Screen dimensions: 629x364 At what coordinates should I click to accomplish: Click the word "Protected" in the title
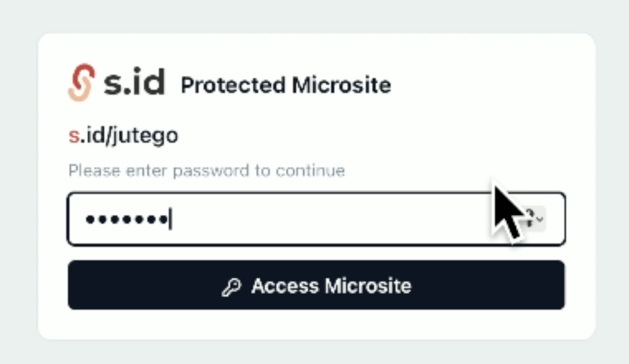[x=233, y=85]
